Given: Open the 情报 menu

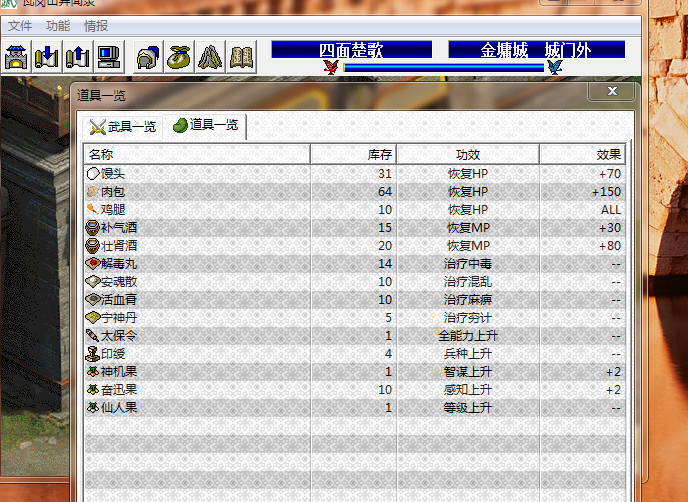Looking at the screenshot, I should point(96,25).
